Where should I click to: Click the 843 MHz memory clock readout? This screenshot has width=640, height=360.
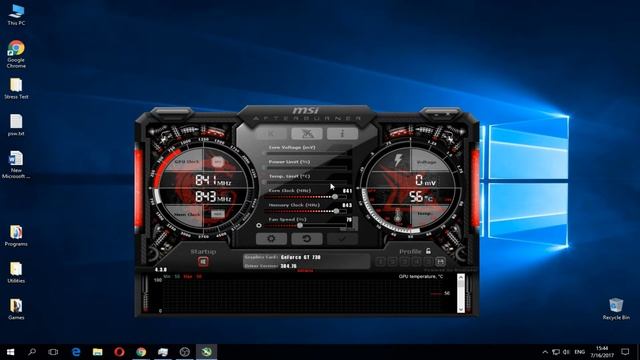click(213, 197)
